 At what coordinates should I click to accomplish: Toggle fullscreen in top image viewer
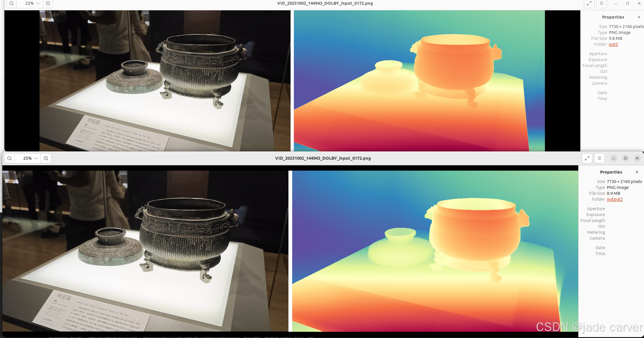point(589,4)
